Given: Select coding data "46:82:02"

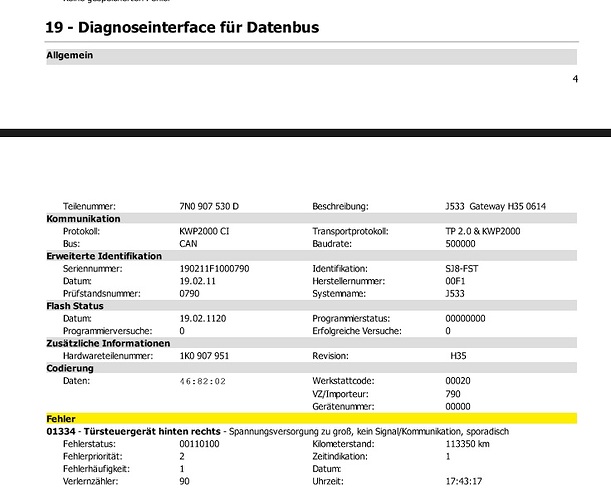Looking at the screenshot, I should pos(203,381).
